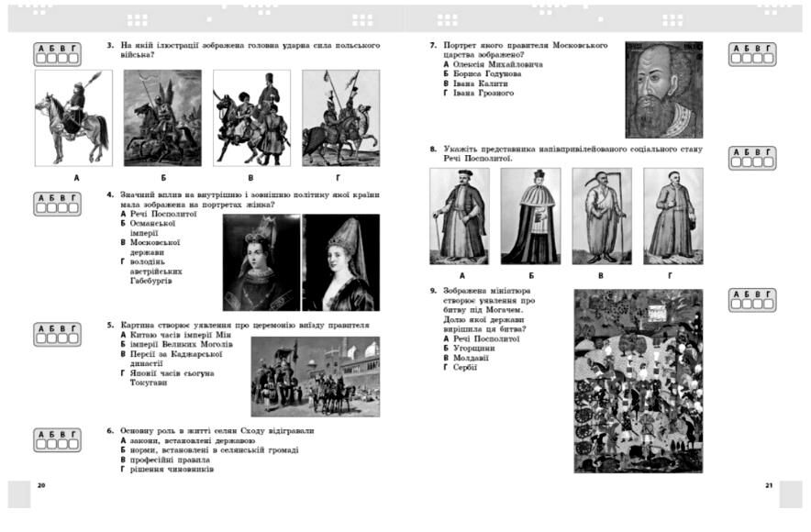Click the ruler's entry ceremony painting

pyautogui.click(x=315, y=376)
